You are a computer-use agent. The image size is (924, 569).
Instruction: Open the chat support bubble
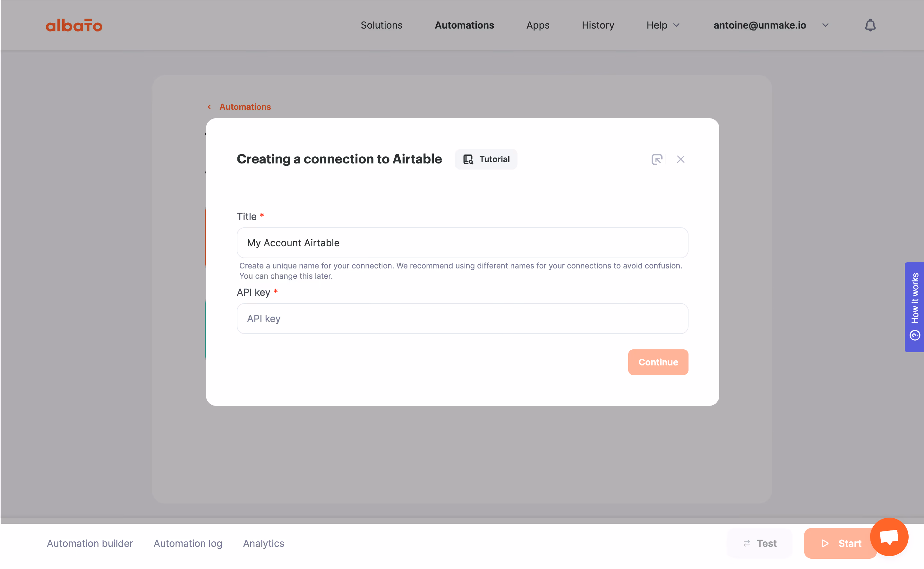pos(889,536)
